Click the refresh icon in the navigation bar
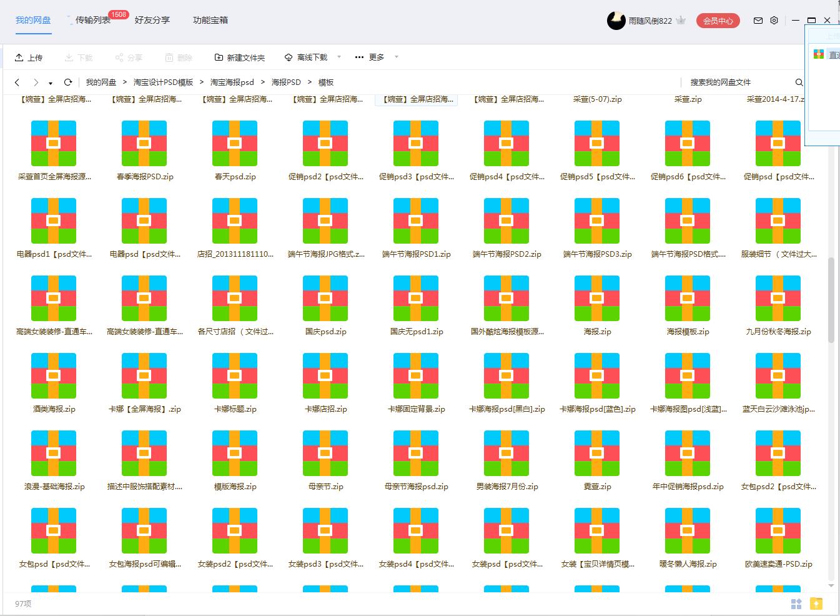Viewport: 840px width, 616px height. (68, 82)
